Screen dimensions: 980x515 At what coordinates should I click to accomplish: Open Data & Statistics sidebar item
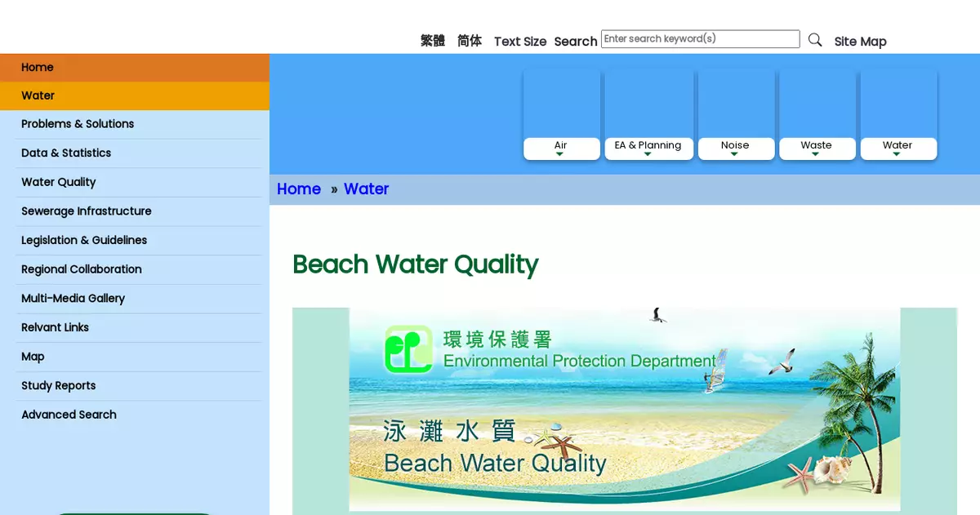66,153
